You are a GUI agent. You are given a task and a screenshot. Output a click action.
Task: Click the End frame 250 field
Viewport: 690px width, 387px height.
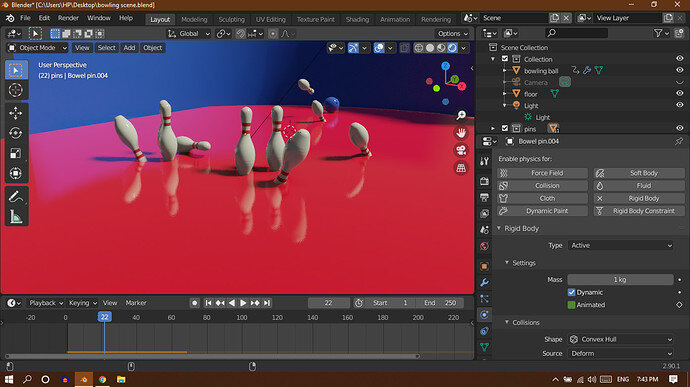[440, 303]
